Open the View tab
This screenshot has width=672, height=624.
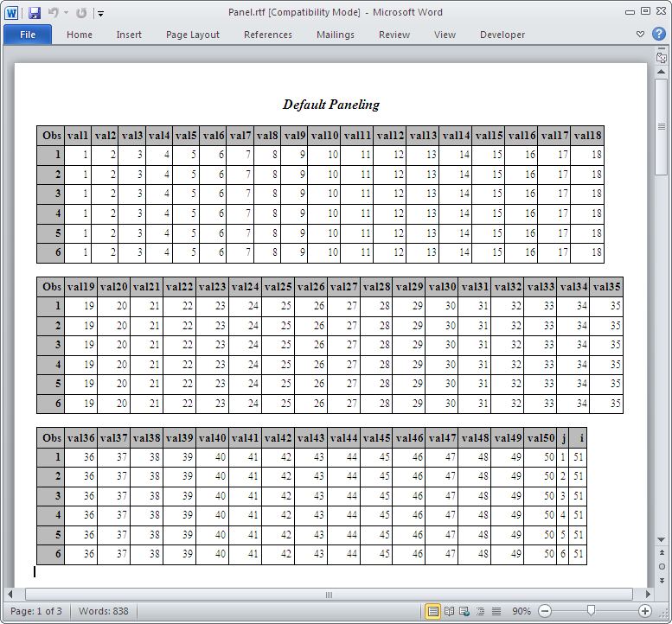[445, 35]
